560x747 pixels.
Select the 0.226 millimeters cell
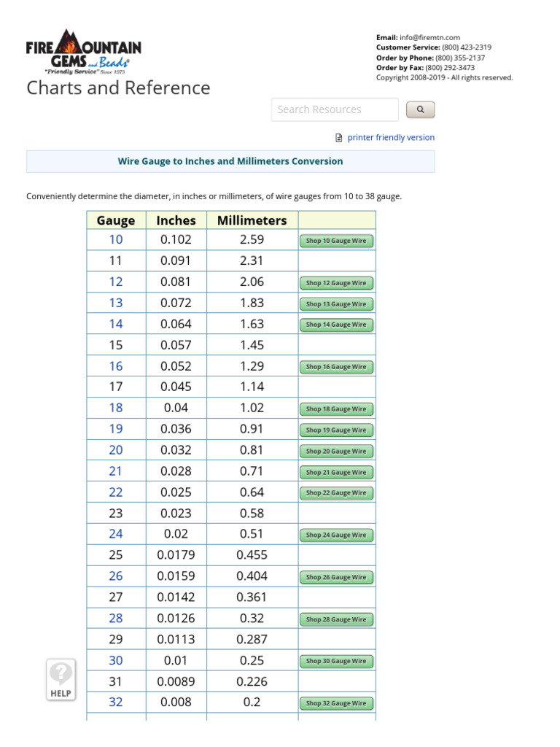tap(252, 681)
